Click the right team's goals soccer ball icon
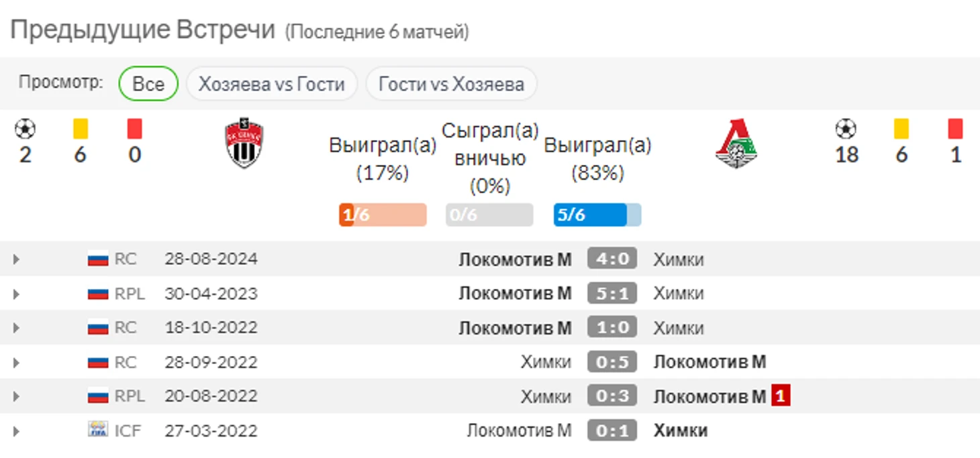The image size is (980, 458). pyautogui.click(x=846, y=129)
